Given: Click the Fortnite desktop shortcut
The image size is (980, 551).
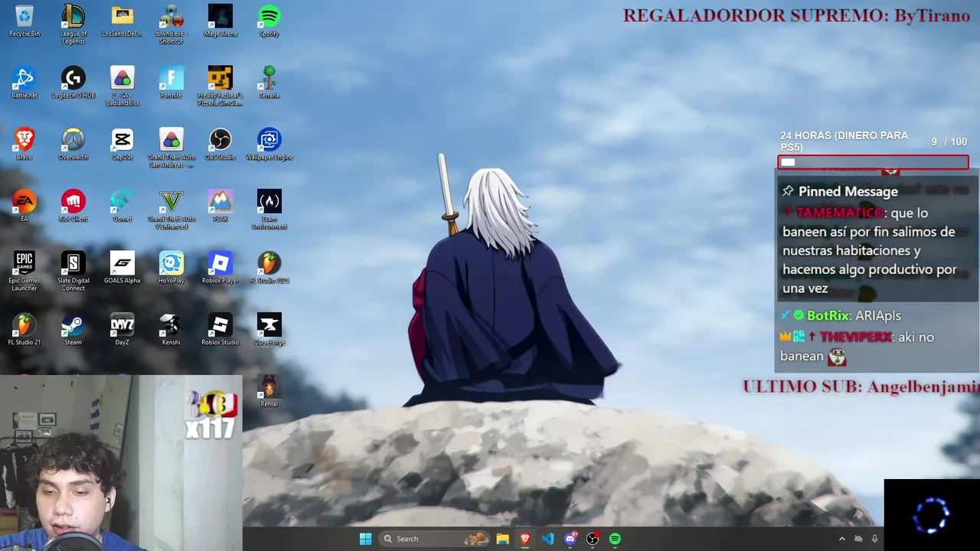Looking at the screenshot, I should click(x=171, y=83).
